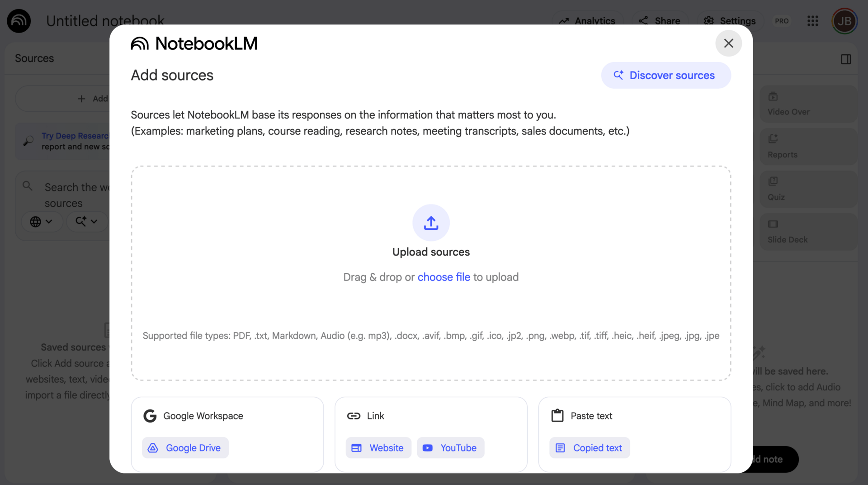Click the Supported file types text
This screenshot has height=485, width=868.
(431, 336)
